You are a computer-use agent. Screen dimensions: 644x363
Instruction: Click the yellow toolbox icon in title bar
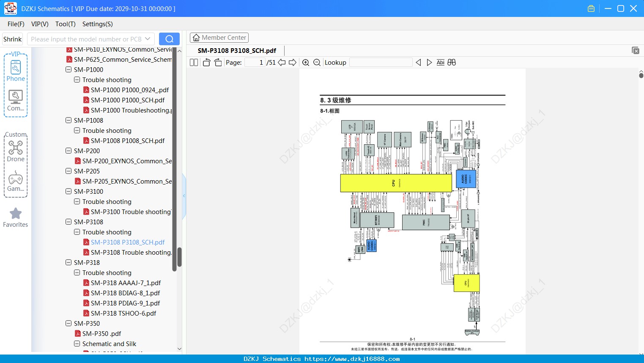[591, 8]
